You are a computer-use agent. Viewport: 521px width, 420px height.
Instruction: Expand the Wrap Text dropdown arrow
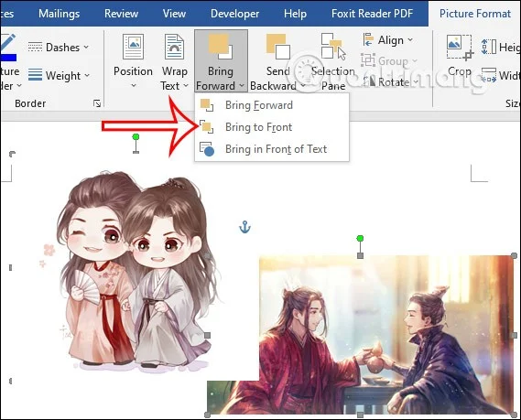[186, 86]
